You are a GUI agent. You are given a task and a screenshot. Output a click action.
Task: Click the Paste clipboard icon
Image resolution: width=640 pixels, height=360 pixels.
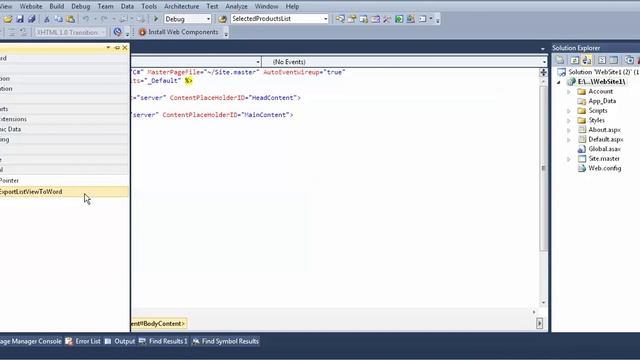(x=70, y=19)
